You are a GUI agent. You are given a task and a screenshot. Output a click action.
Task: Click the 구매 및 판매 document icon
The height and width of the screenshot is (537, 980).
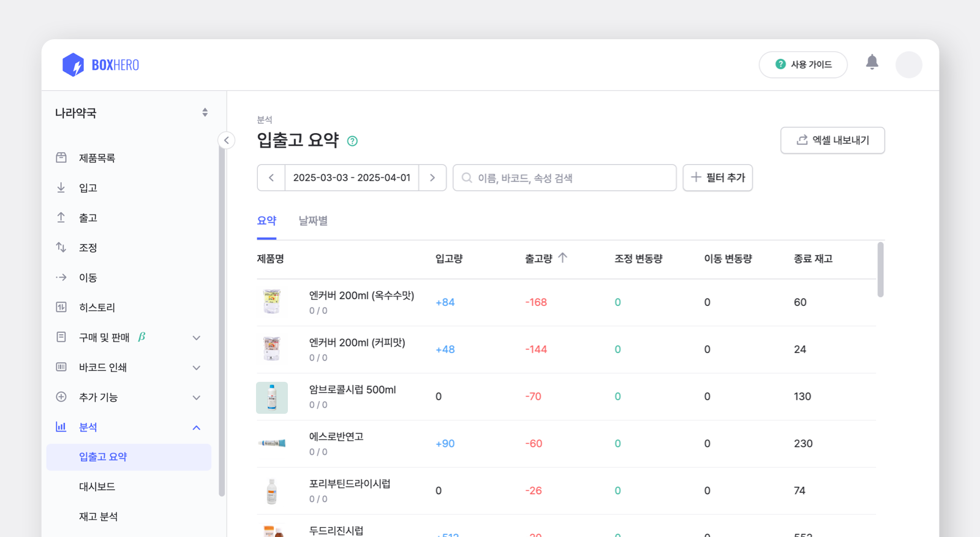pyautogui.click(x=61, y=337)
